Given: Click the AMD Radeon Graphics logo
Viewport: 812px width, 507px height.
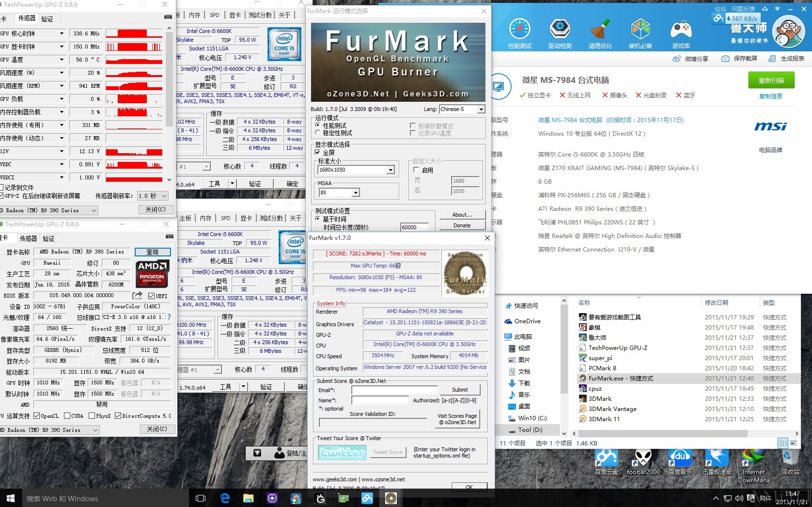Looking at the screenshot, I should (152, 273).
